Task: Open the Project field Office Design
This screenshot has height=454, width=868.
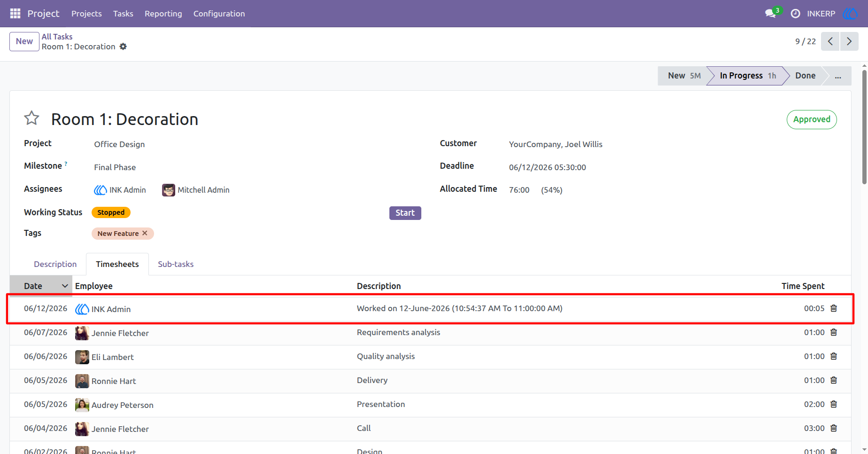Action: [x=119, y=144]
